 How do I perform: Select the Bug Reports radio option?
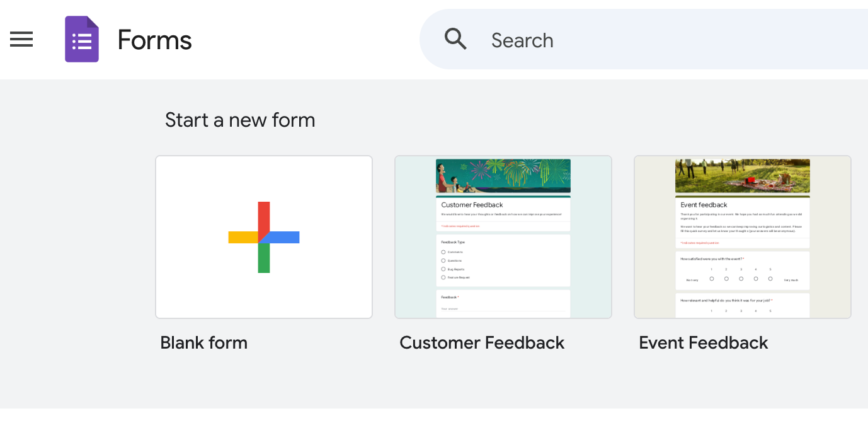click(443, 269)
